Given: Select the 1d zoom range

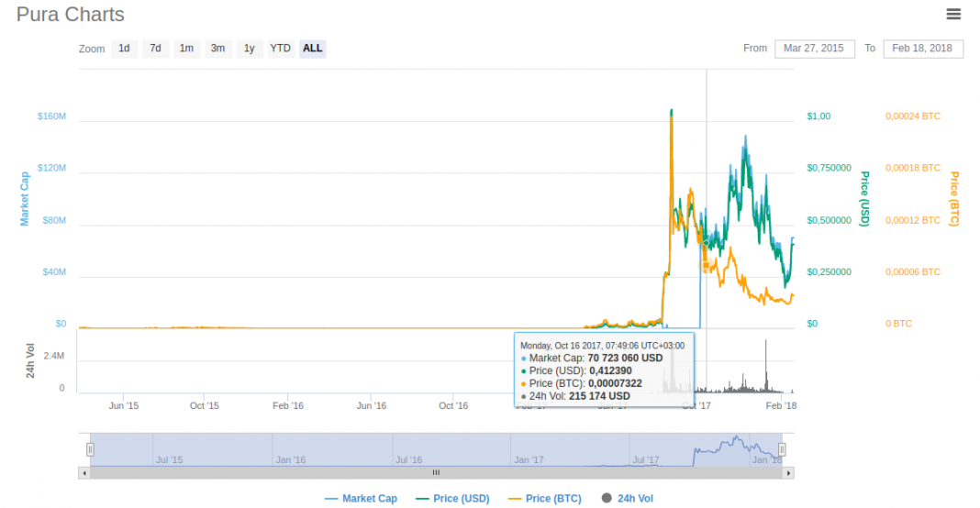Looking at the screenshot, I should point(125,48).
